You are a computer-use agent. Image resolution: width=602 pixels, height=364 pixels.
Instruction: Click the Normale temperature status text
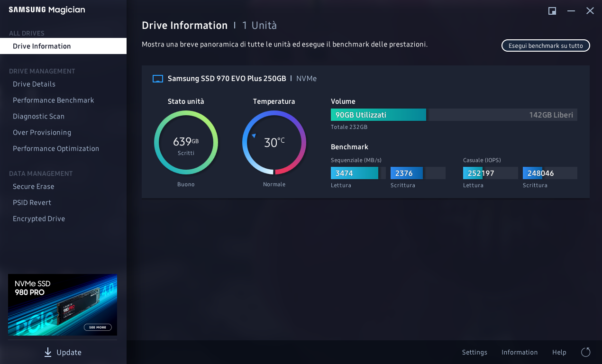274,184
